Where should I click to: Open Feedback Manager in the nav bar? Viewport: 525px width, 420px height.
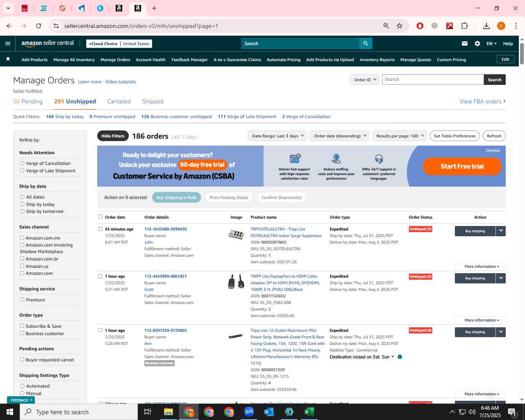[189, 59]
